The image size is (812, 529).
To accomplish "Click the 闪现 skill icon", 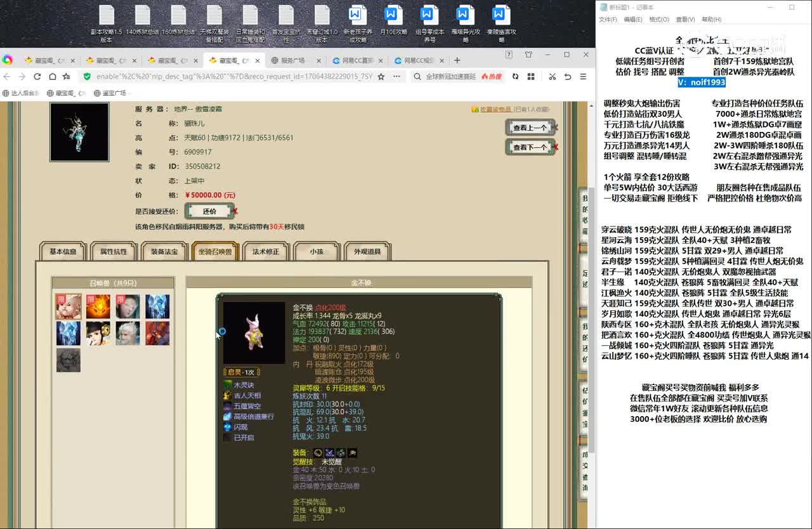I will tap(228, 427).
